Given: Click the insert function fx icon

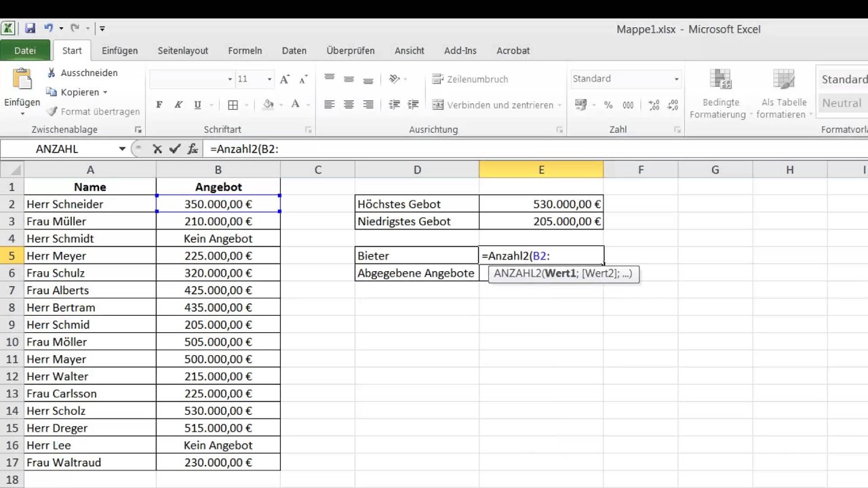Looking at the screenshot, I should [x=193, y=149].
